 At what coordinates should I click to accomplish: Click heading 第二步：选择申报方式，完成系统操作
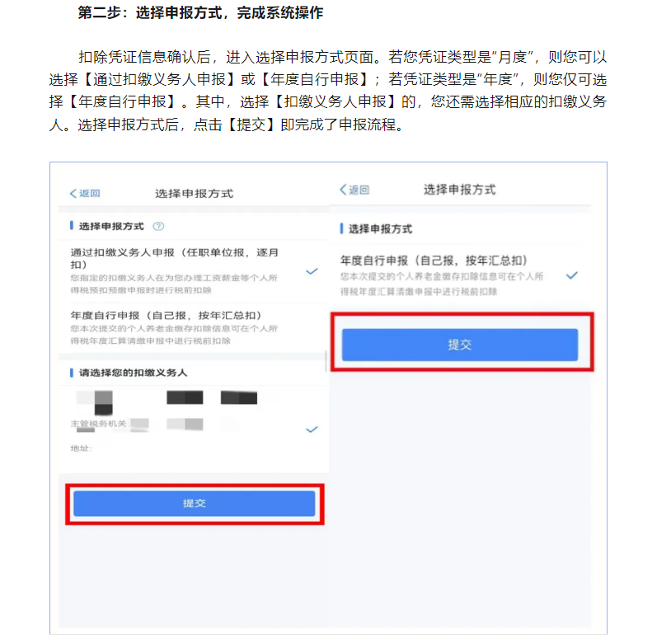point(200,13)
